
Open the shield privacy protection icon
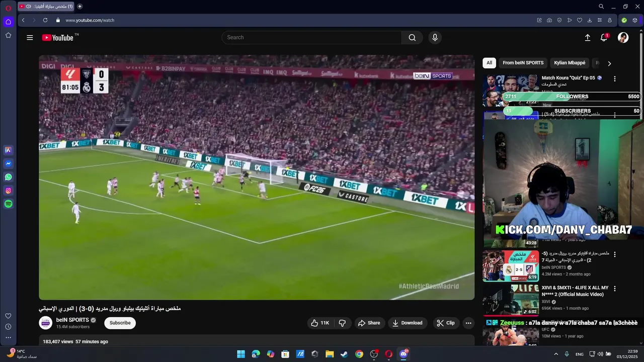[559, 20]
